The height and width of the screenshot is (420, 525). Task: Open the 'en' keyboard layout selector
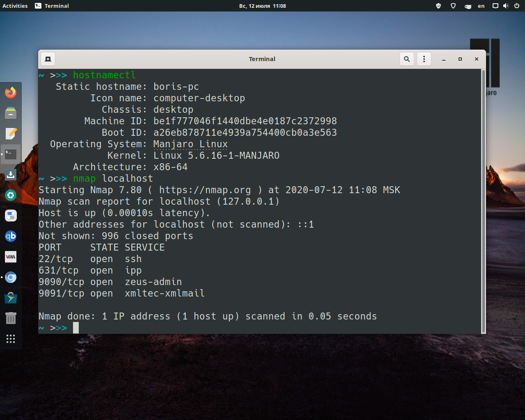click(x=481, y=6)
